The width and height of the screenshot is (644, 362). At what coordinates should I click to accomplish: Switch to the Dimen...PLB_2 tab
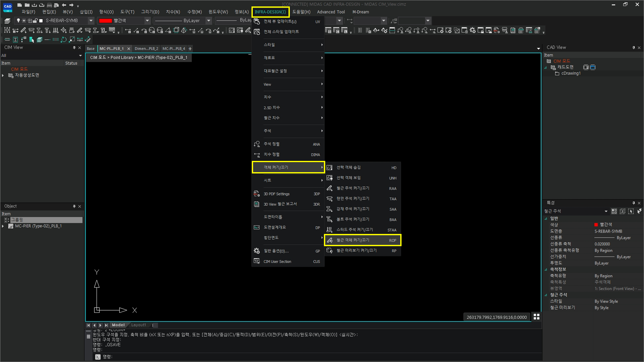147,49
